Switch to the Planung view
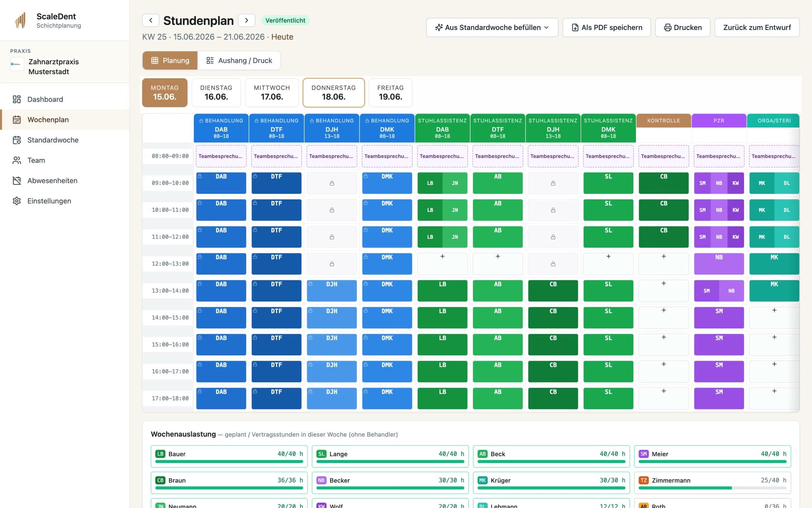The height and width of the screenshot is (508, 812). [x=170, y=60]
